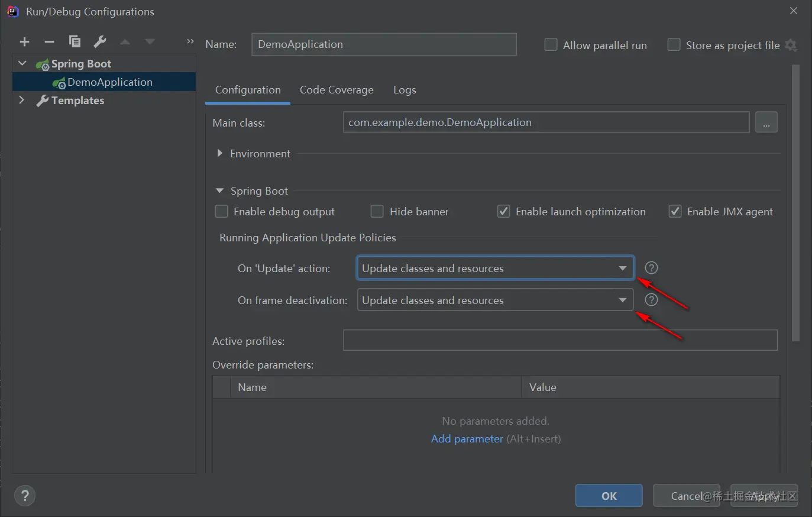Click vertical scrollbar on right side

(x=795, y=203)
